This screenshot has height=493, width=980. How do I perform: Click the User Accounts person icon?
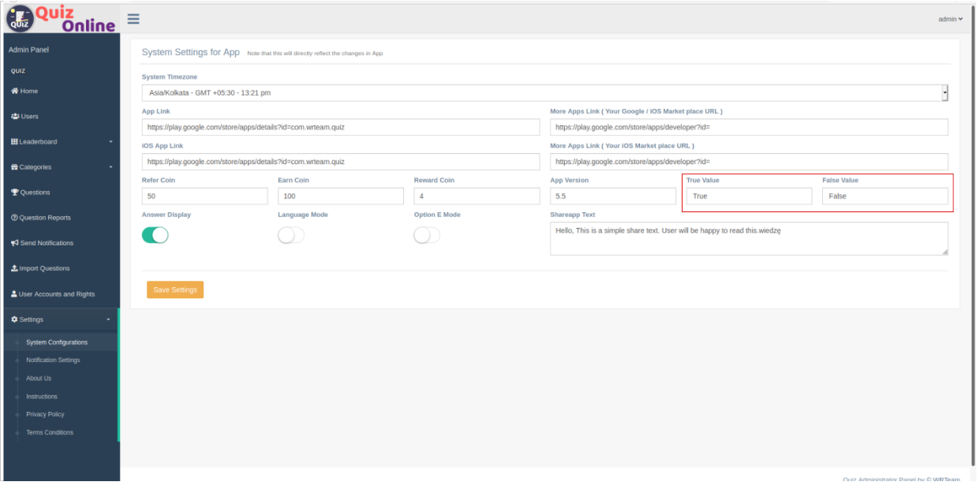(14, 294)
